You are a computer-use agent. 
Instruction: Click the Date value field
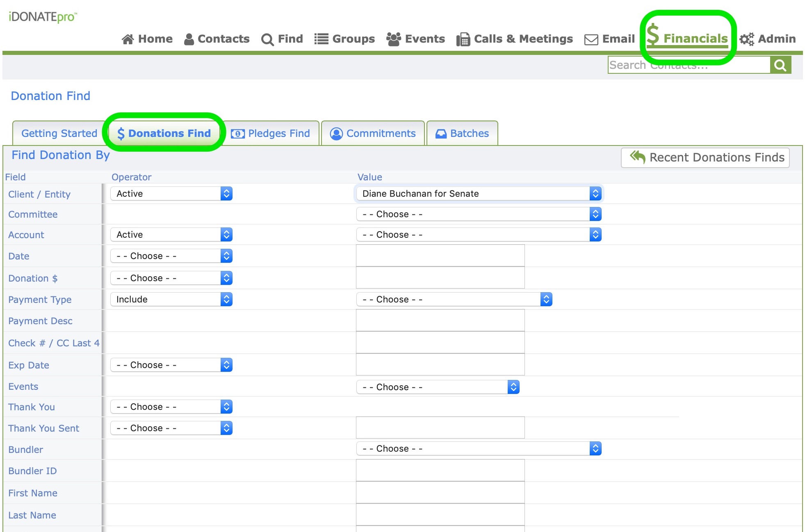click(x=440, y=256)
